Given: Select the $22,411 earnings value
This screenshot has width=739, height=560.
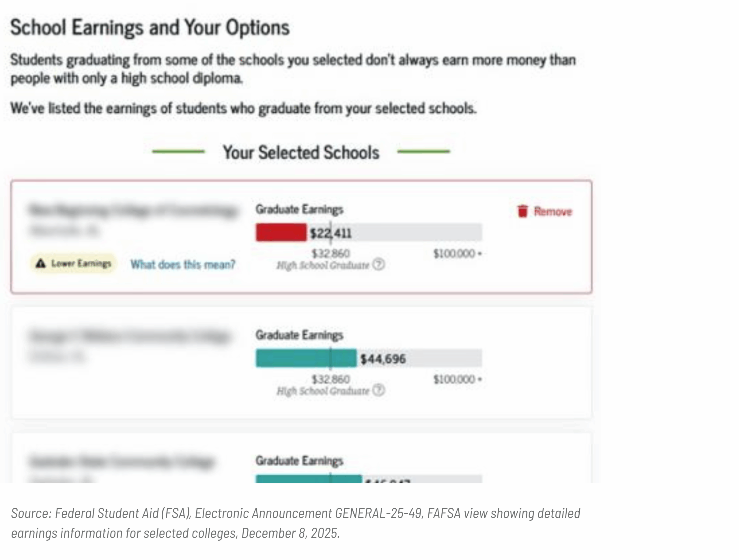Looking at the screenshot, I should pyautogui.click(x=331, y=233).
